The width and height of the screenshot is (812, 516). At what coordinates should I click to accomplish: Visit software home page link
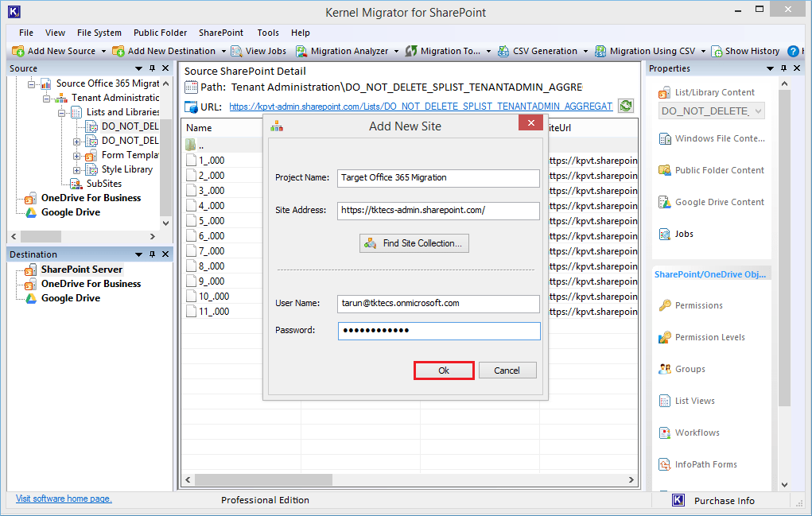[64, 499]
